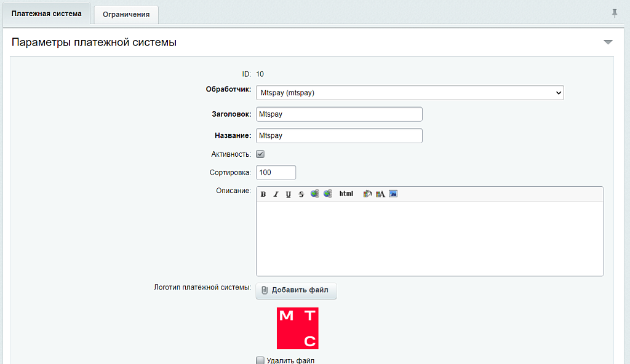This screenshot has height=364, width=630.
Task: Select the Платежная система tab
Action: pyautogui.click(x=46, y=14)
